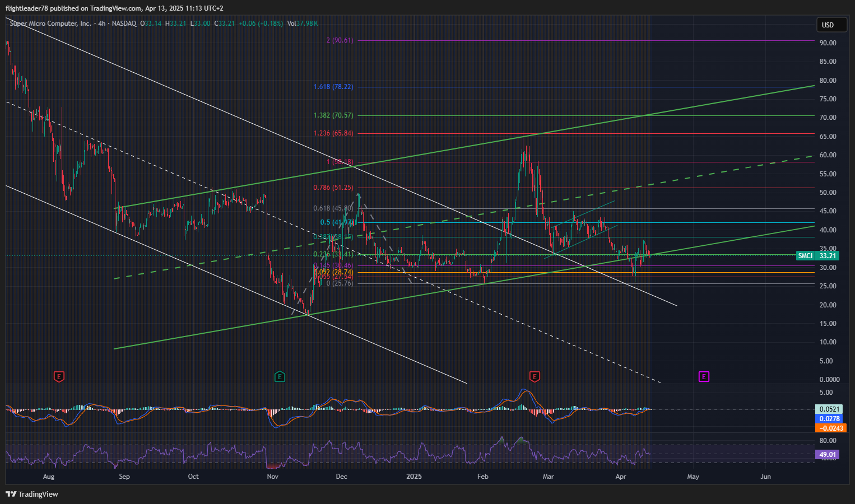Select the Super Micro Computer, Inc. title
Viewport: 855px width, 504px height.
coord(50,24)
